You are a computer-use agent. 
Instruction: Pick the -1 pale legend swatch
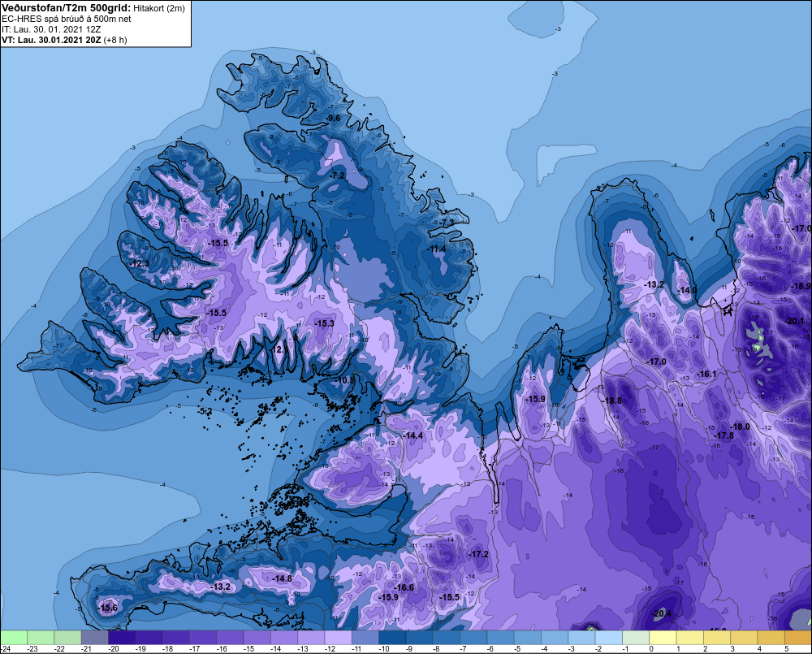[x=636, y=637]
